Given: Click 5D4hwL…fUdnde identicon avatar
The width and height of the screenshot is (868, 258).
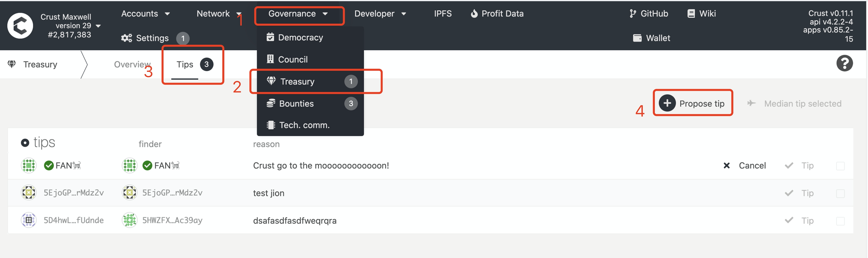Looking at the screenshot, I should (x=29, y=220).
